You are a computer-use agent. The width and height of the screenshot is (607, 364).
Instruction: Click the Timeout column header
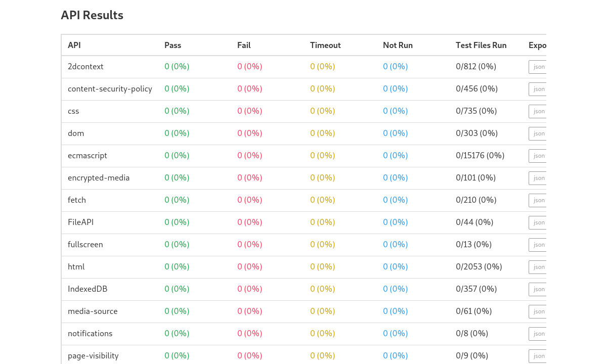tap(325, 45)
